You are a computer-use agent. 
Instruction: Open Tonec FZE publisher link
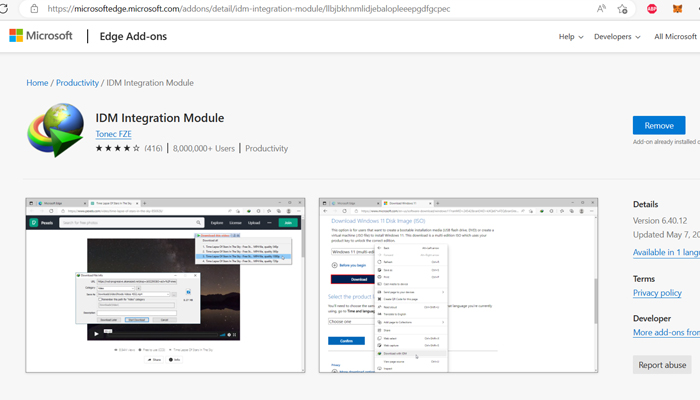(113, 134)
